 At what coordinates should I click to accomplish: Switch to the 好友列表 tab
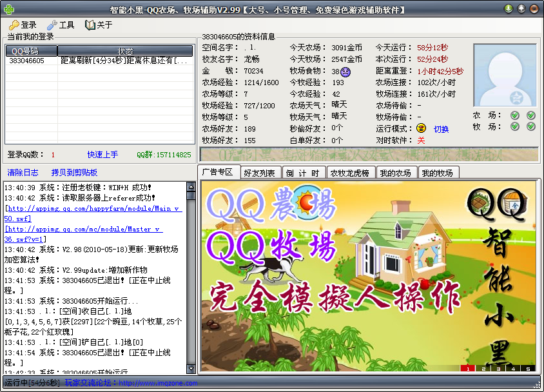pyautogui.click(x=260, y=173)
